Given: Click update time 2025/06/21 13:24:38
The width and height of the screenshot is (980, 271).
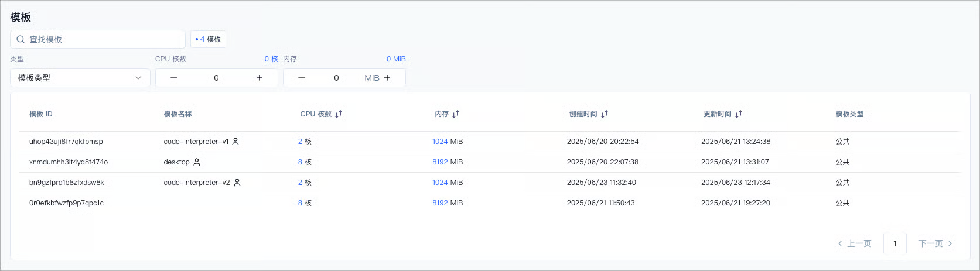Looking at the screenshot, I should tap(736, 142).
